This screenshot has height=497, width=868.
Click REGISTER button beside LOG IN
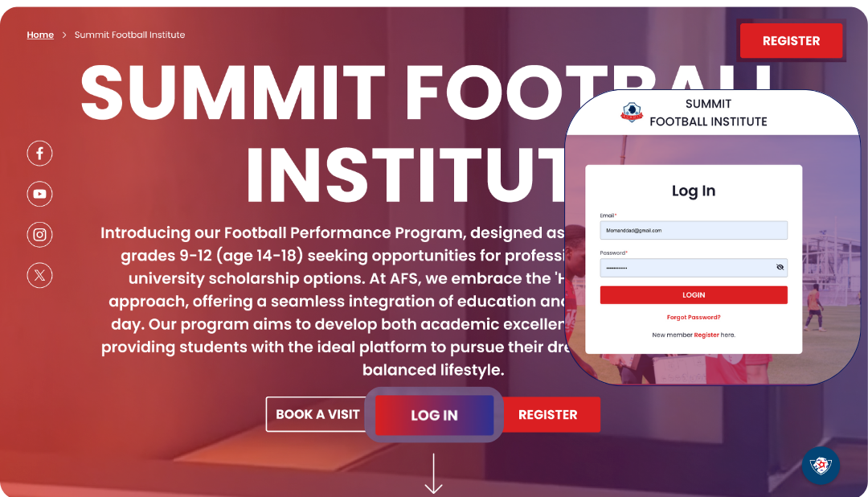[x=547, y=415]
